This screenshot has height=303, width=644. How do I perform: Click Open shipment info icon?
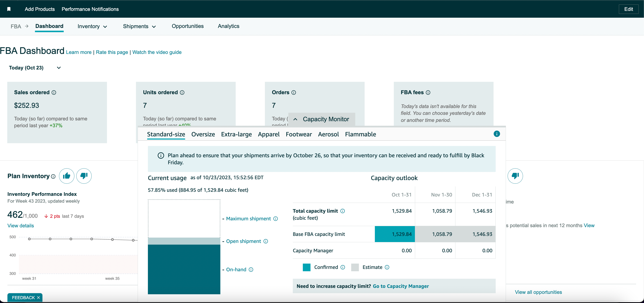tap(266, 241)
